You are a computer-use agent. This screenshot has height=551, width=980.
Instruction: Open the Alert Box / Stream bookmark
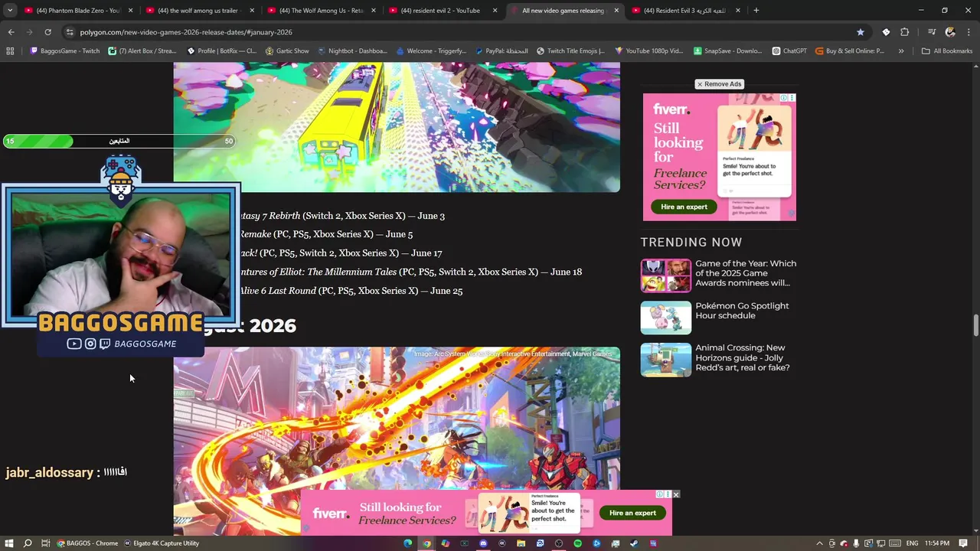click(x=142, y=51)
